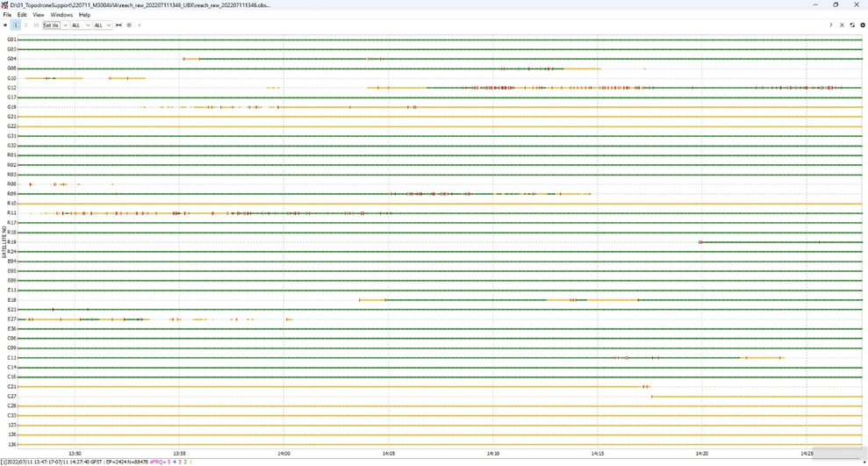Restore down the RTKPLOT window

836,5
